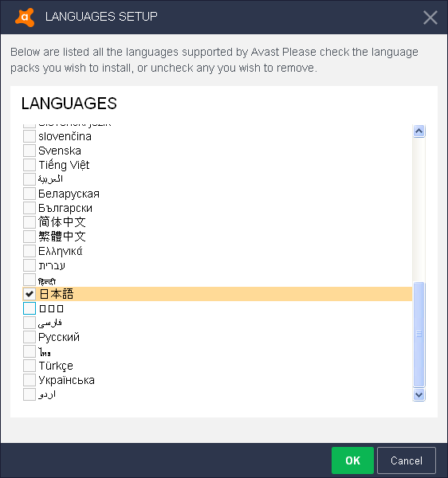Enable the Tiếng Việt language pack

29,165
